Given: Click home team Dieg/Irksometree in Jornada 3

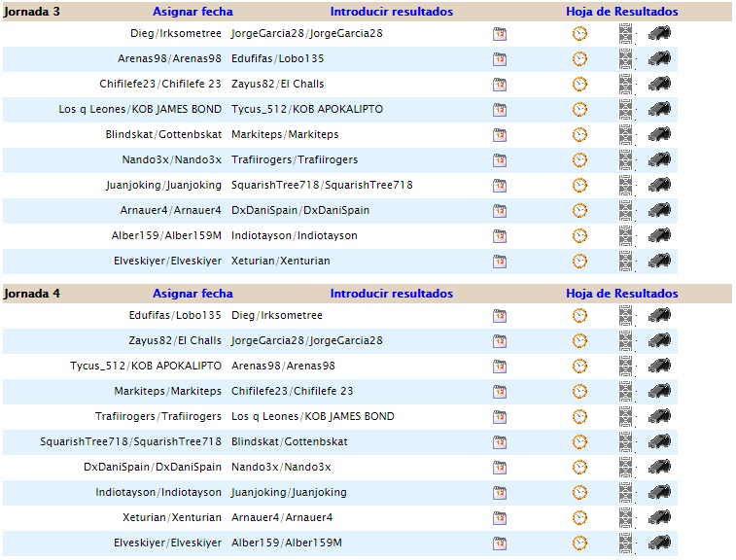Looking at the screenshot, I should pos(176,33).
